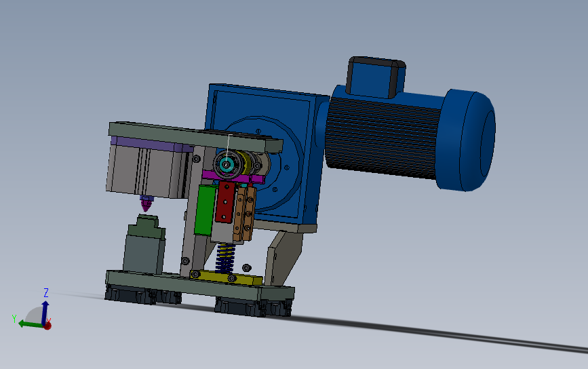Viewport: 588px width, 369px height.
Task: Click the blue Z axis of the triad
Action: tap(45, 311)
